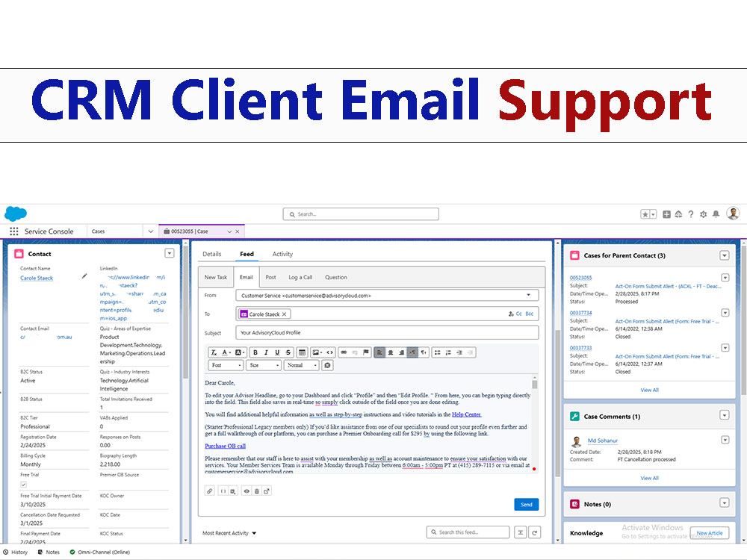This screenshot has width=747, height=560.
Task: Toggle left alignment button
Action: (379, 352)
